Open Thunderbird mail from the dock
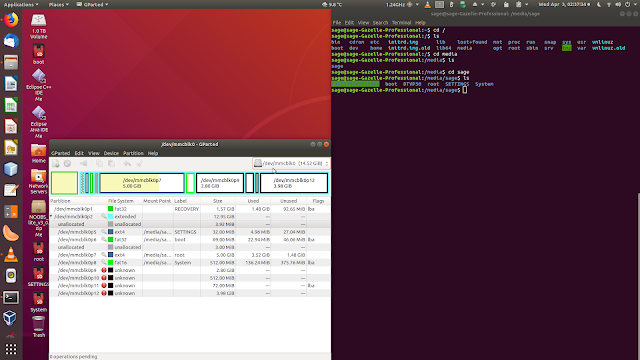 pyautogui.click(x=11, y=41)
